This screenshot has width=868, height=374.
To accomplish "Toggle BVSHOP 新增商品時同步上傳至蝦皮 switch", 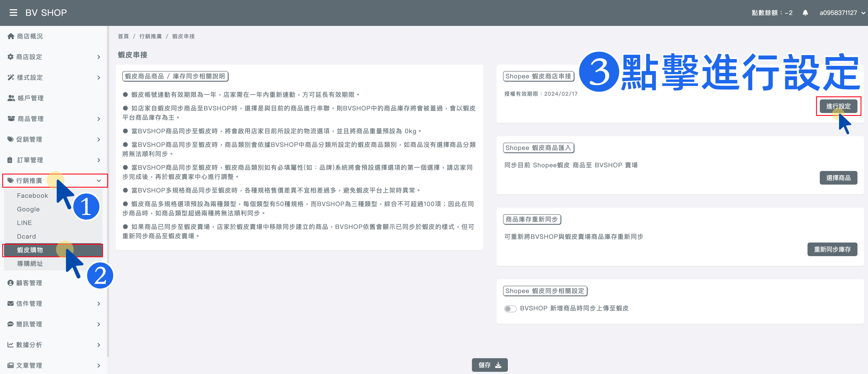I will click(510, 309).
